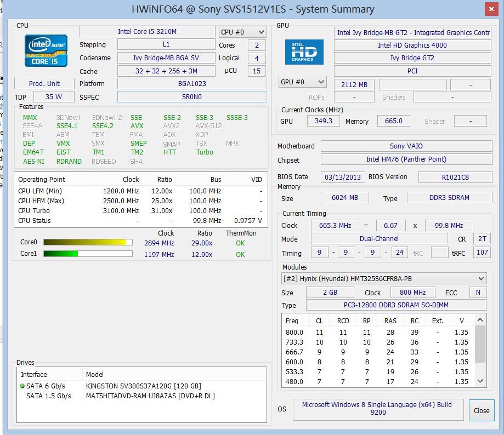Screen dimensions: 504x435
Task: Click the Interface column header in Drives
Action: [34, 375]
